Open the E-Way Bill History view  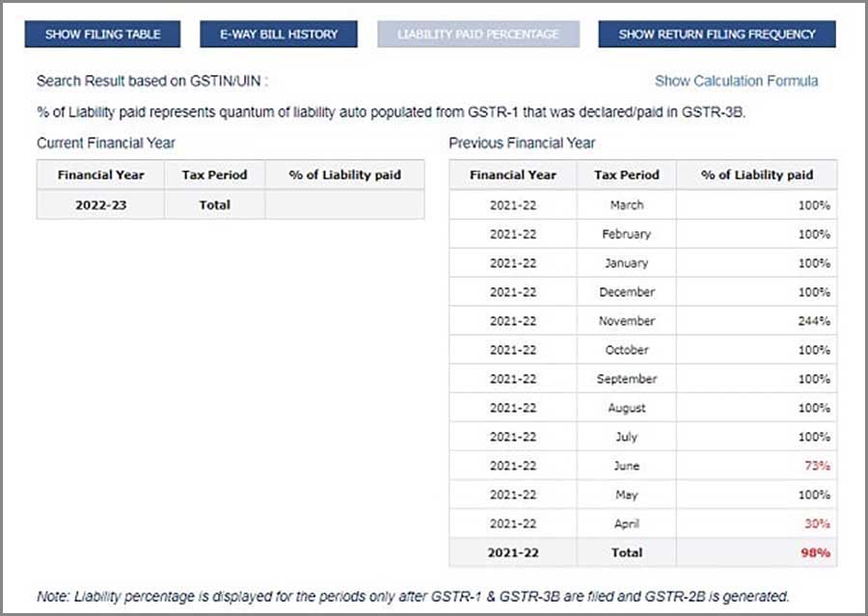(279, 34)
